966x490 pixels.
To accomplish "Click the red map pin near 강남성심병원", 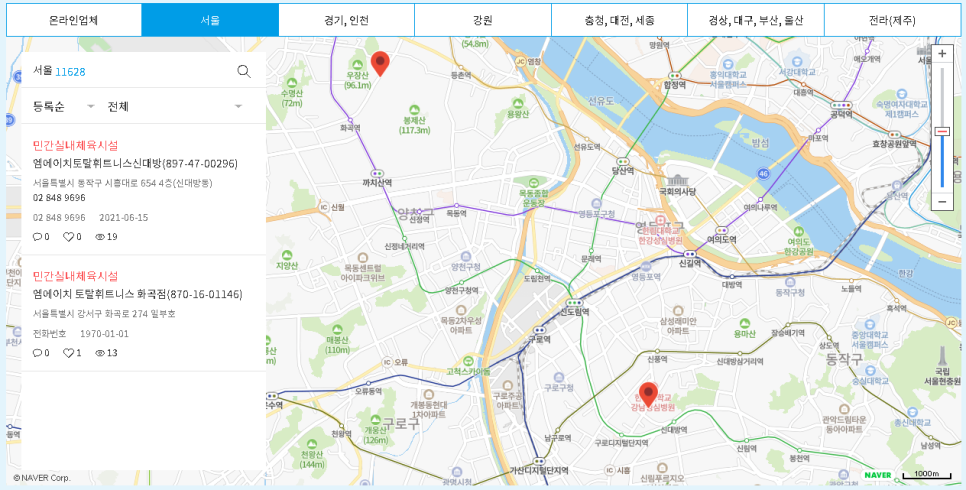I will (648, 394).
